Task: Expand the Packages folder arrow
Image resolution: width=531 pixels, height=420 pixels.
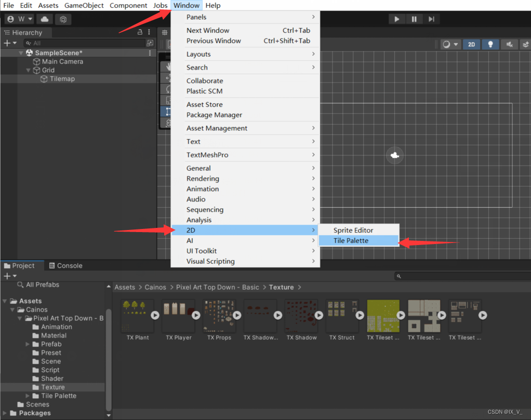Action: (x=5, y=413)
